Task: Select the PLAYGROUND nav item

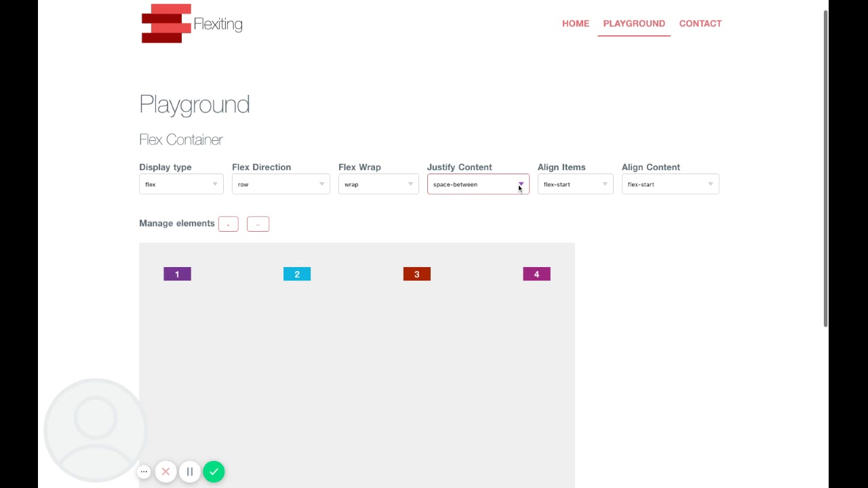Action: coord(634,24)
